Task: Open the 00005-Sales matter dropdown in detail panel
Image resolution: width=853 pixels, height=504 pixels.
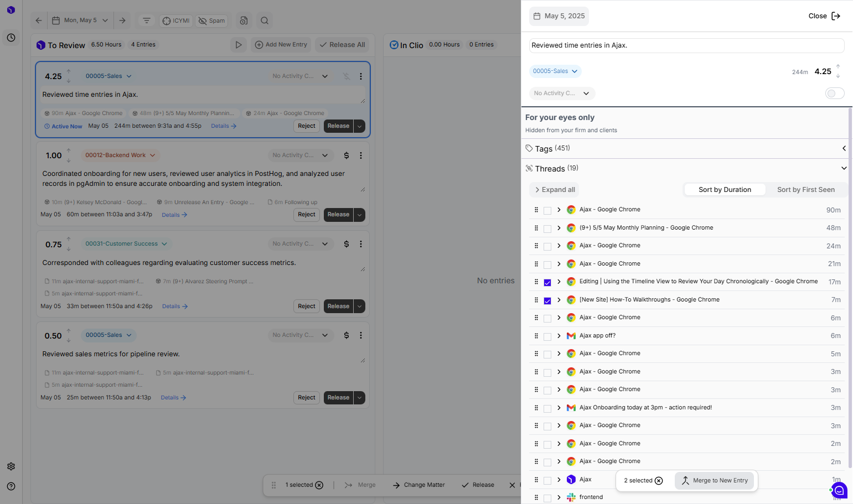Action: click(555, 71)
